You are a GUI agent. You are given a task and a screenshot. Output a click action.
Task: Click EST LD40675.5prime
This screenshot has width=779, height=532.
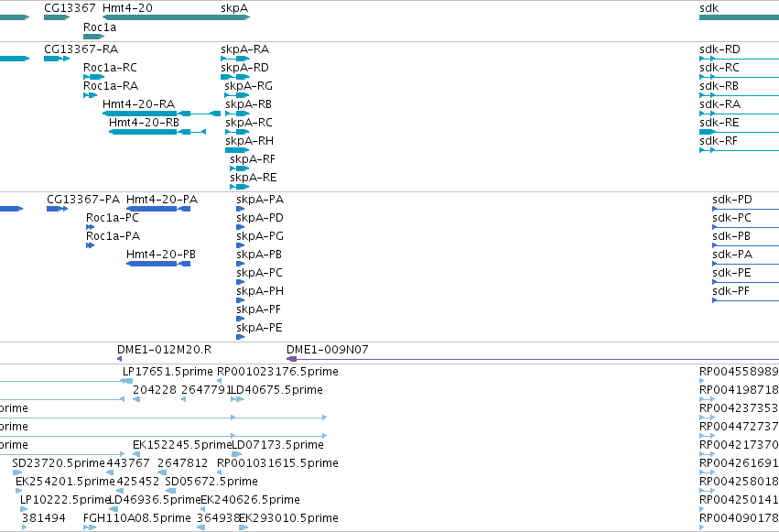click(x=277, y=390)
